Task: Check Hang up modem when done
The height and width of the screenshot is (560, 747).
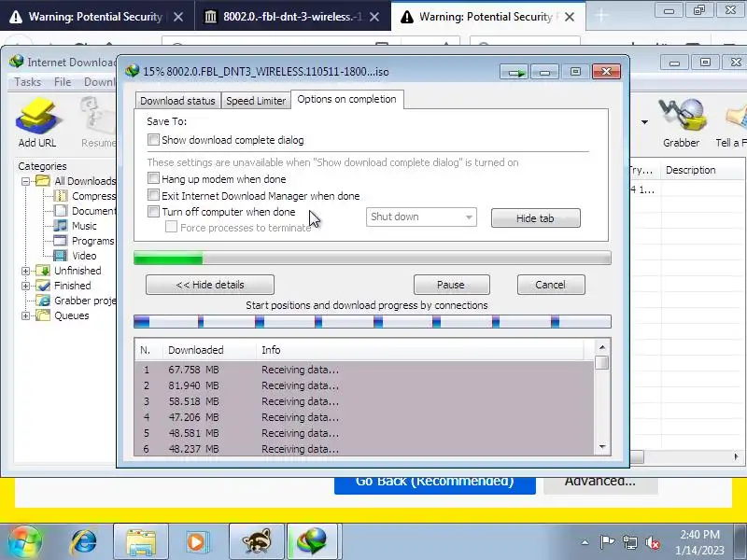Action: (x=153, y=178)
